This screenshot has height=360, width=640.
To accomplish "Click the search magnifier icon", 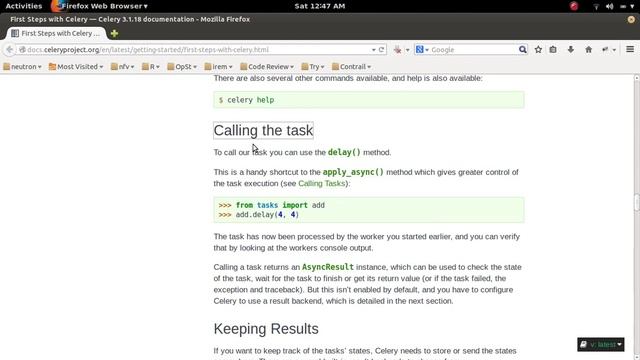I will 522,49.
